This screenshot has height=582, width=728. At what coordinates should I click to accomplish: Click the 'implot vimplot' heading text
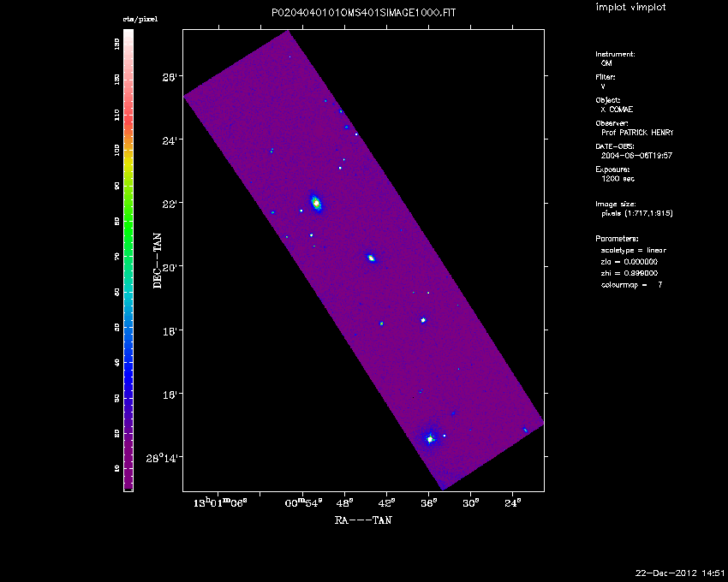(630, 7)
